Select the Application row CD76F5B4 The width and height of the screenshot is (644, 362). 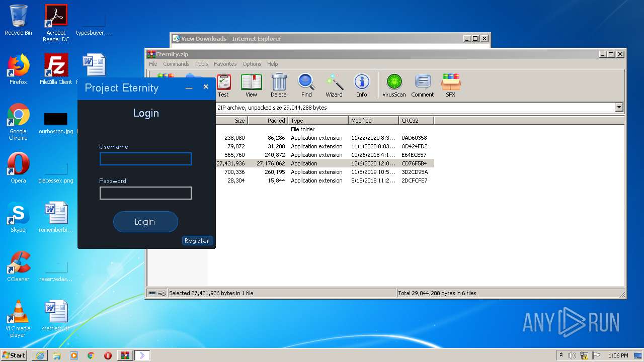325,163
